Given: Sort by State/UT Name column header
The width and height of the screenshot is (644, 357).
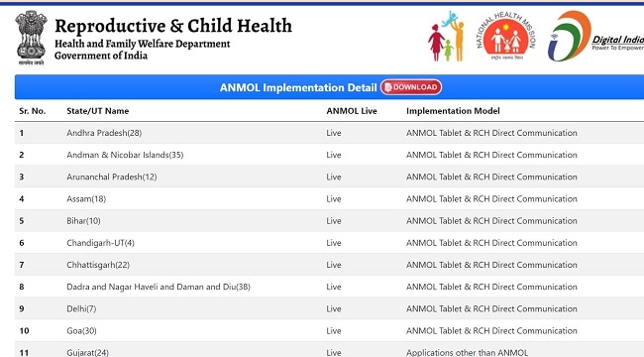Looking at the screenshot, I should click(x=98, y=111).
